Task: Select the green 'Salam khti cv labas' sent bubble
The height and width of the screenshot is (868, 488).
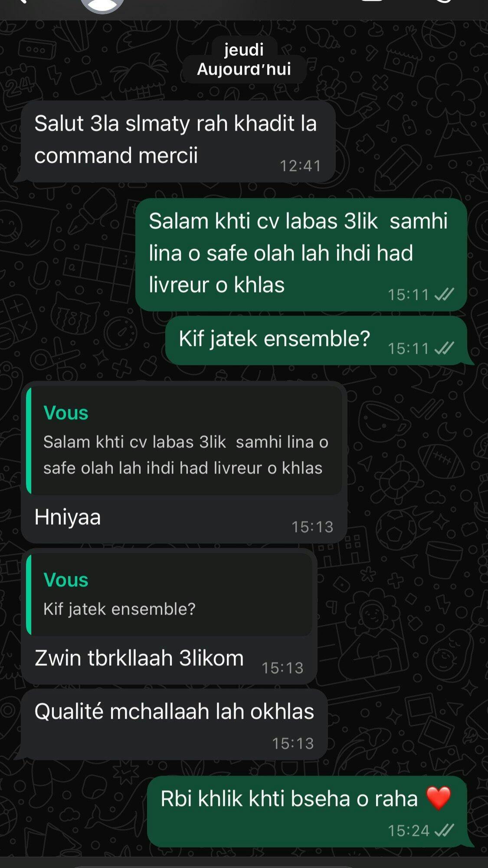Action: (301, 255)
